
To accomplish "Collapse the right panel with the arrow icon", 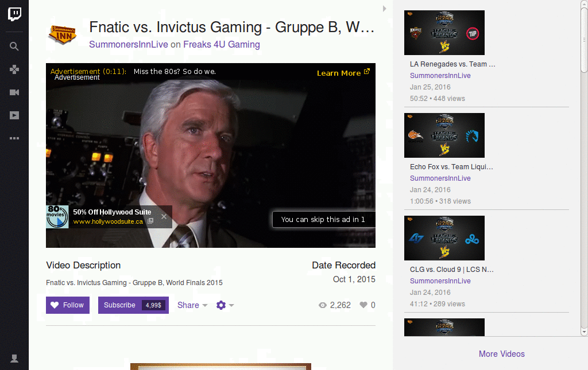I will pos(384,9).
